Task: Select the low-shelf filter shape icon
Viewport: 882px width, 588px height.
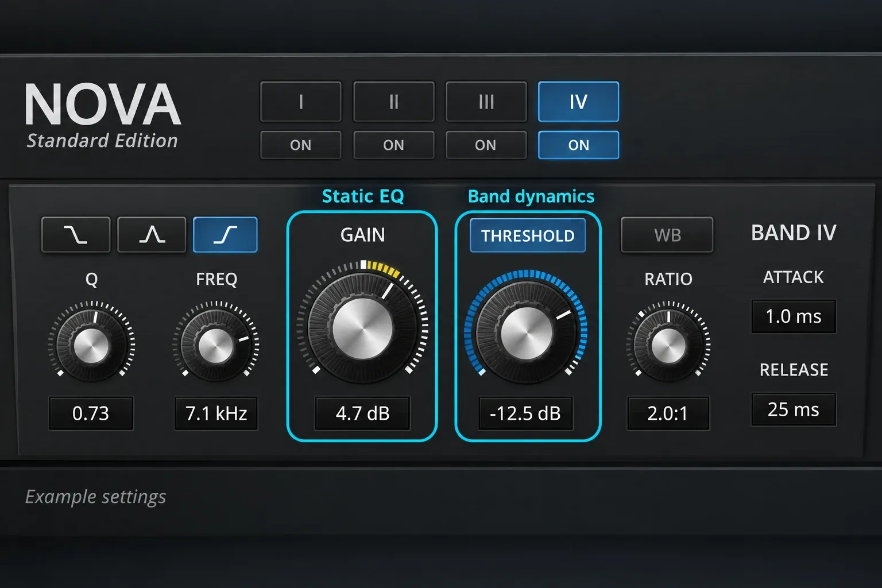Action: pyautogui.click(x=76, y=235)
